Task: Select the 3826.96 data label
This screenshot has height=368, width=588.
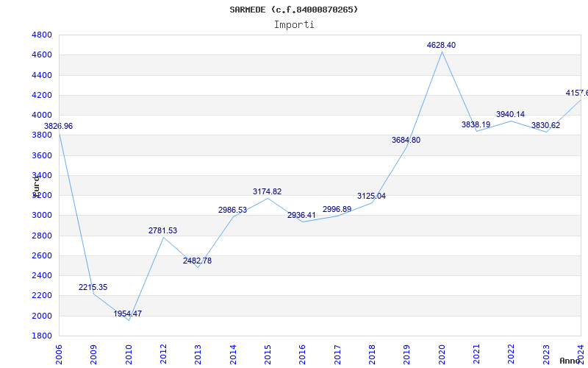Action: coord(59,126)
